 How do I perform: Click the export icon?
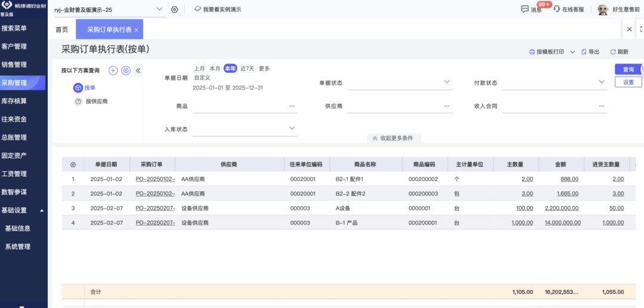pos(584,52)
